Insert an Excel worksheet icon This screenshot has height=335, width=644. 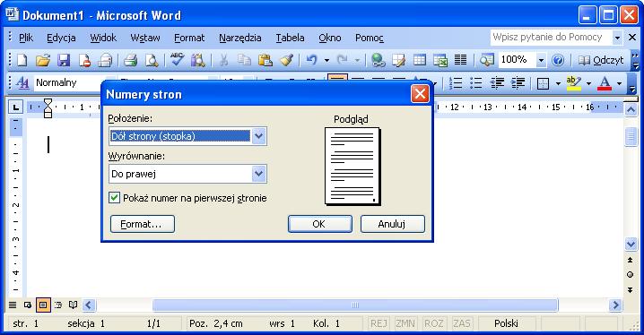tap(440, 61)
